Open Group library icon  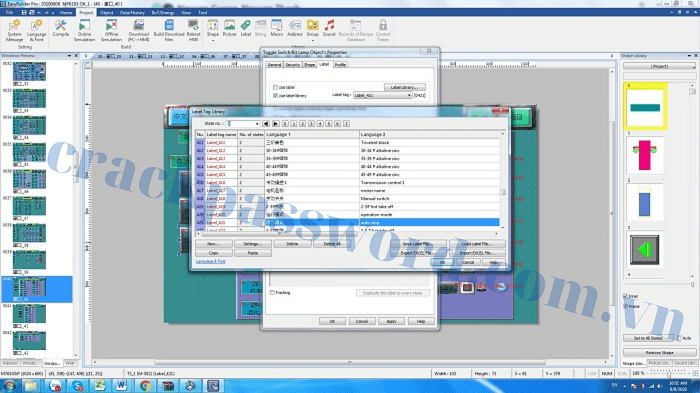pos(312,28)
